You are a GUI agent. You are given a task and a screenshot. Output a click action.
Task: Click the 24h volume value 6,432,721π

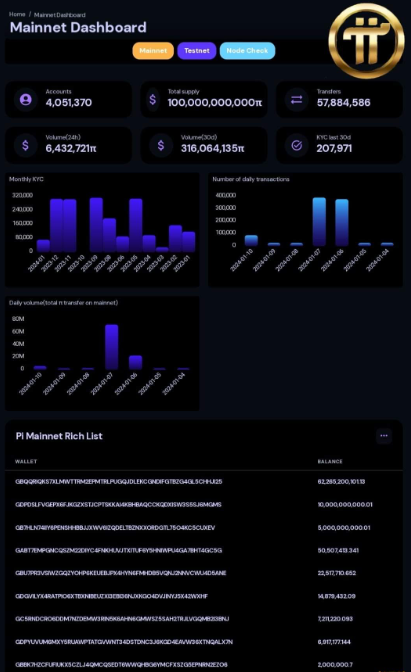(71, 148)
